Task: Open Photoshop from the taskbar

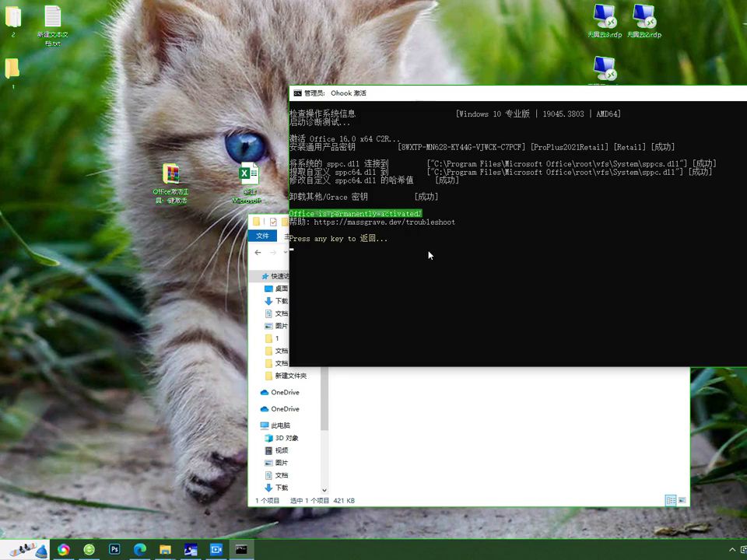Action: pyautogui.click(x=114, y=550)
